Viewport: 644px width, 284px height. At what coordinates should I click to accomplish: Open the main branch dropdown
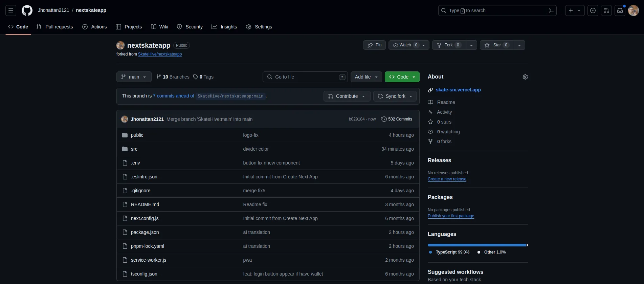pos(134,77)
